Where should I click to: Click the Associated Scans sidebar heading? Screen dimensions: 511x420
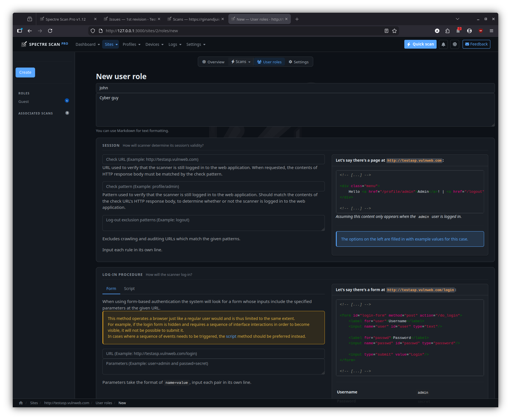click(36, 113)
